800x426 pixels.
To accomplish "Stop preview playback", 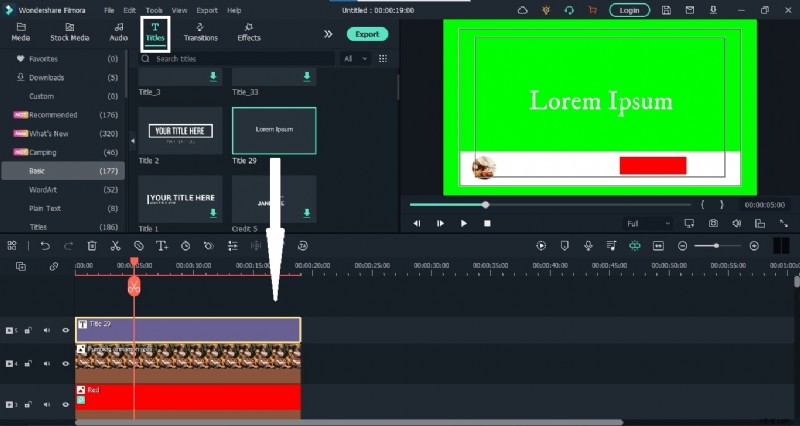I will tap(487, 223).
